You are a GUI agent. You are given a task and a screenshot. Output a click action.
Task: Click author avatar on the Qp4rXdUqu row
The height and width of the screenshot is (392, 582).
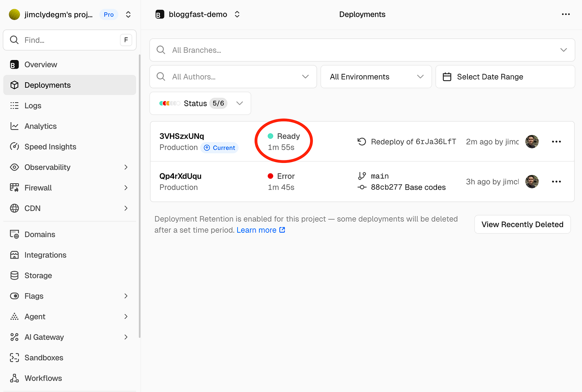click(x=532, y=181)
